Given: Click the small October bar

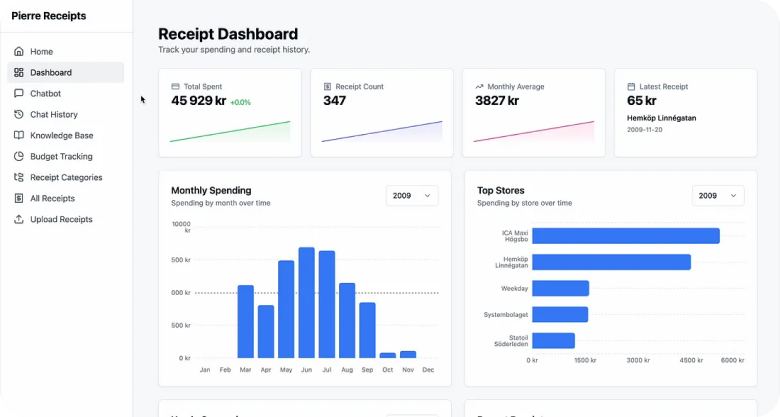Looking at the screenshot, I should (x=388, y=355).
